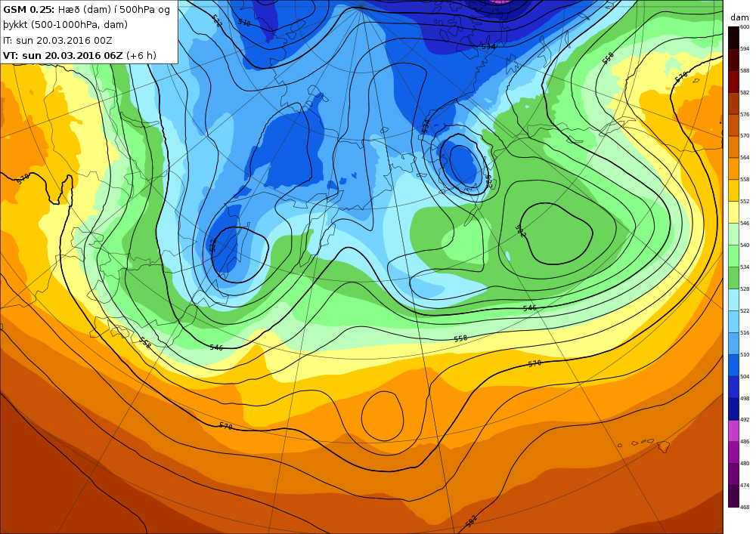Click the 510 contour label near the top of the map

click(244, 23)
